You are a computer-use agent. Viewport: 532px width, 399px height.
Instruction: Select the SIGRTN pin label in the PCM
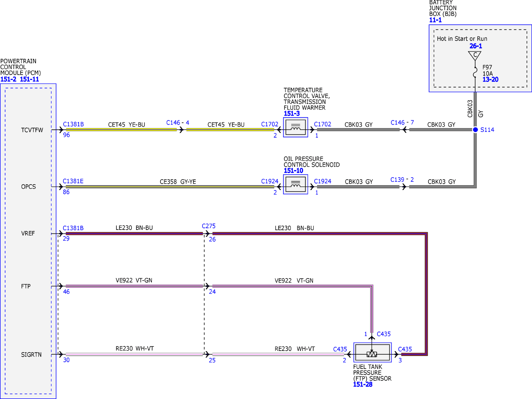point(31,355)
